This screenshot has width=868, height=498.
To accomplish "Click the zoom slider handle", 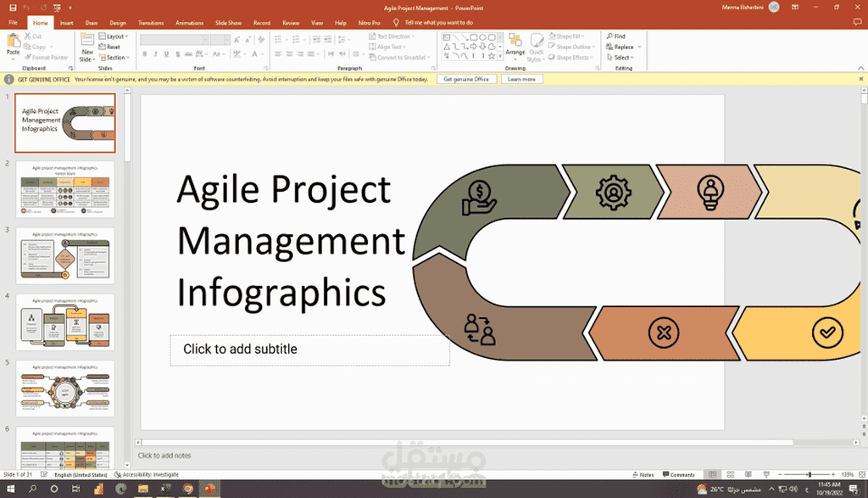I will 810,475.
